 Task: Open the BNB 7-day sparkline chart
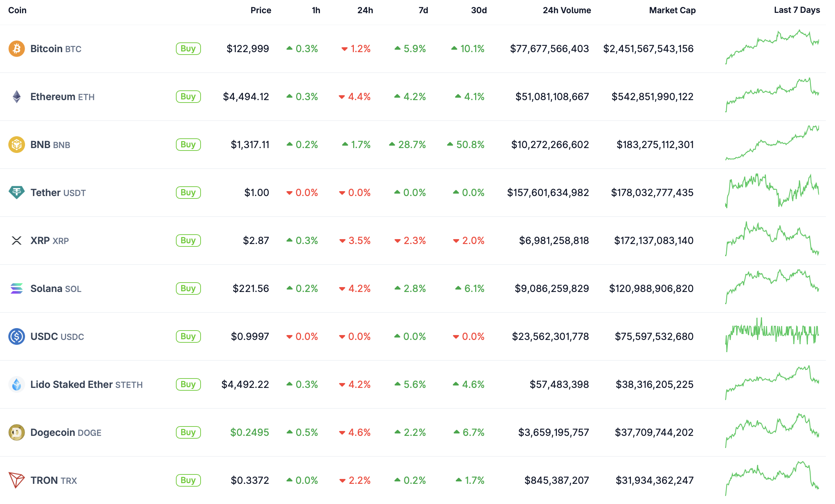[x=772, y=143]
